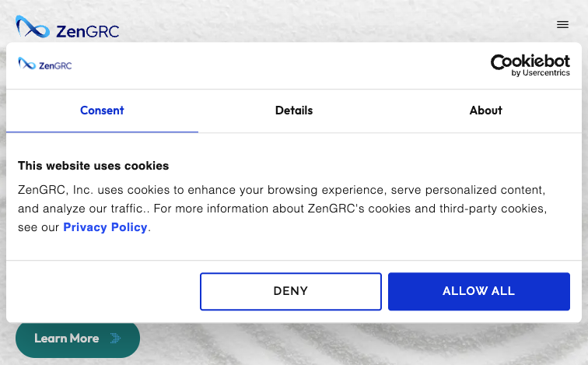
Task: Click the 'This website uses cookies' heading
Action: point(93,166)
